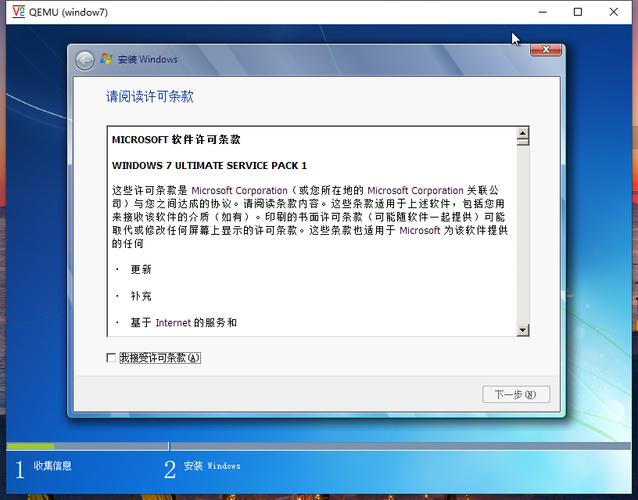Screen dimensions: 638x500
Task: Click the heading 请阅读许可条款
Action: (x=150, y=97)
